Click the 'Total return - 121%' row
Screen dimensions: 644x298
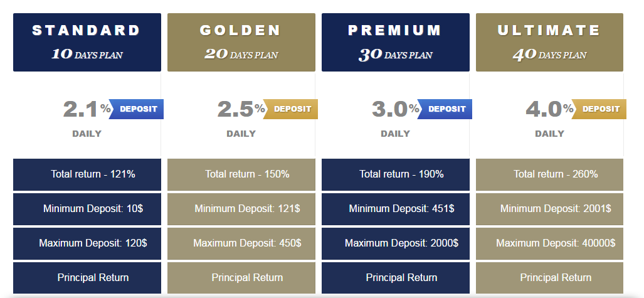(x=87, y=174)
